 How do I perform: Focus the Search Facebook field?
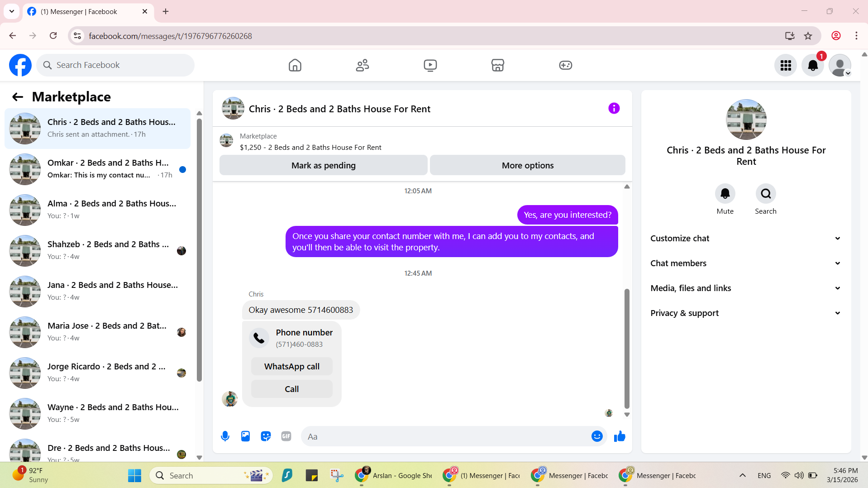click(115, 65)
